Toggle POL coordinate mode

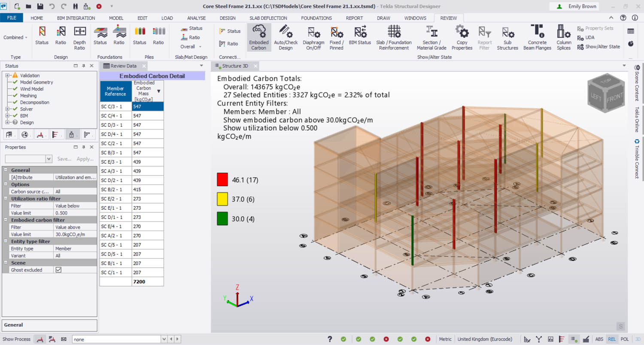tap(625, 339)
